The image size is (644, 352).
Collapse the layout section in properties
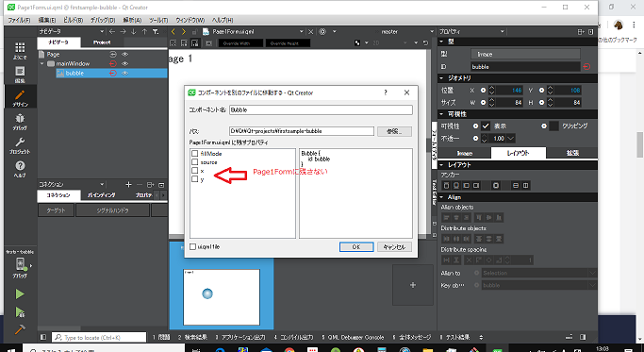coord(442,165)
